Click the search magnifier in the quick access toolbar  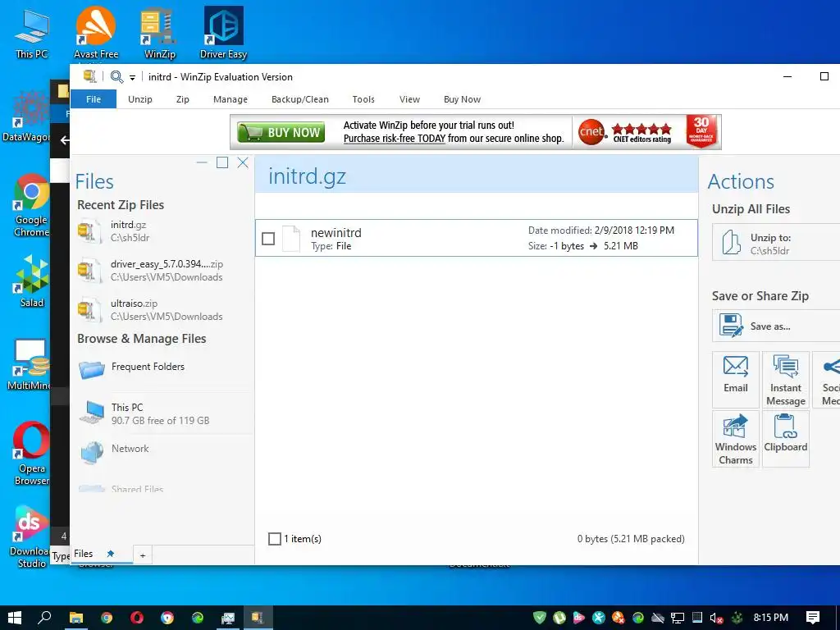click(x=116, y=76)
